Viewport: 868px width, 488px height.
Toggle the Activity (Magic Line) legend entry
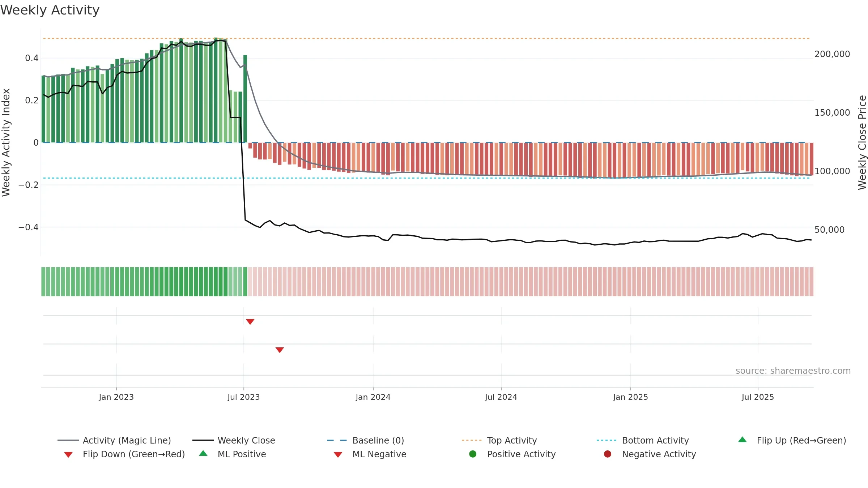114,440
